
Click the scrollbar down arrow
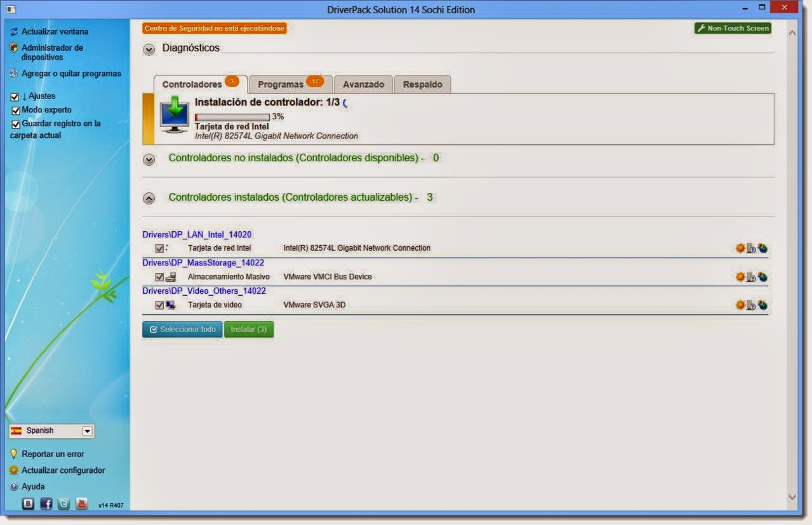coord(792,497)
